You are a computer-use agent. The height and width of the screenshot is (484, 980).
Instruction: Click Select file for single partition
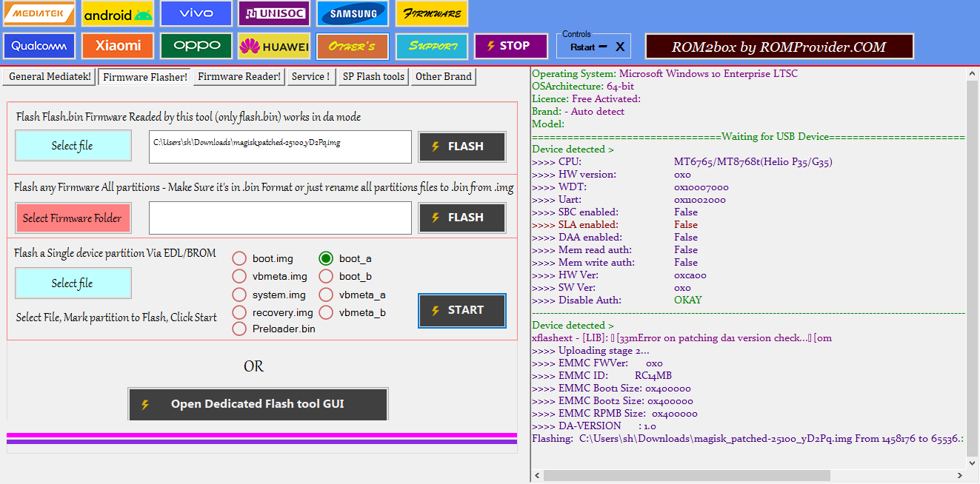[x=73, y=283]
